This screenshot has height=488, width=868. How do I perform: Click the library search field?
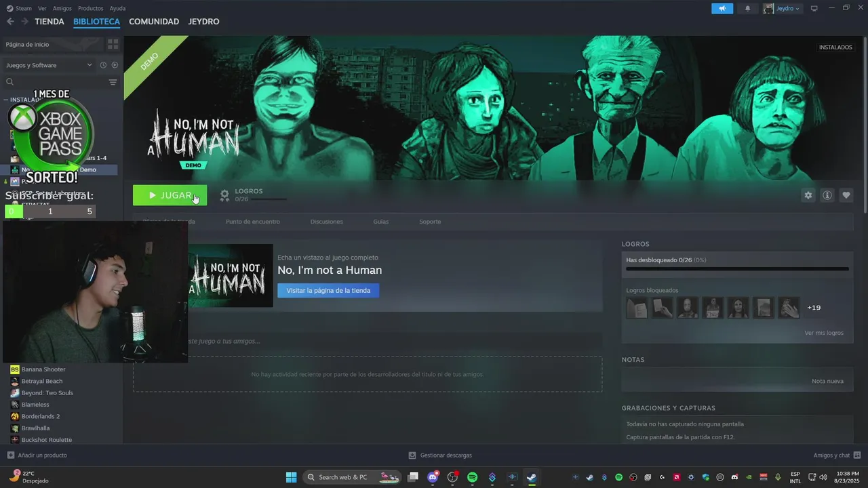point(54,82)
